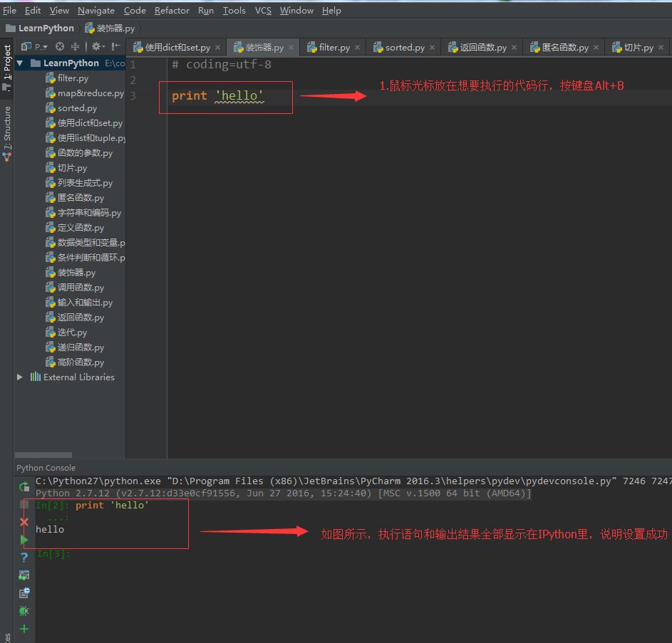Hide the Project panel with hide icon
This screenshot has height=643, width=672.
point(116,47)
